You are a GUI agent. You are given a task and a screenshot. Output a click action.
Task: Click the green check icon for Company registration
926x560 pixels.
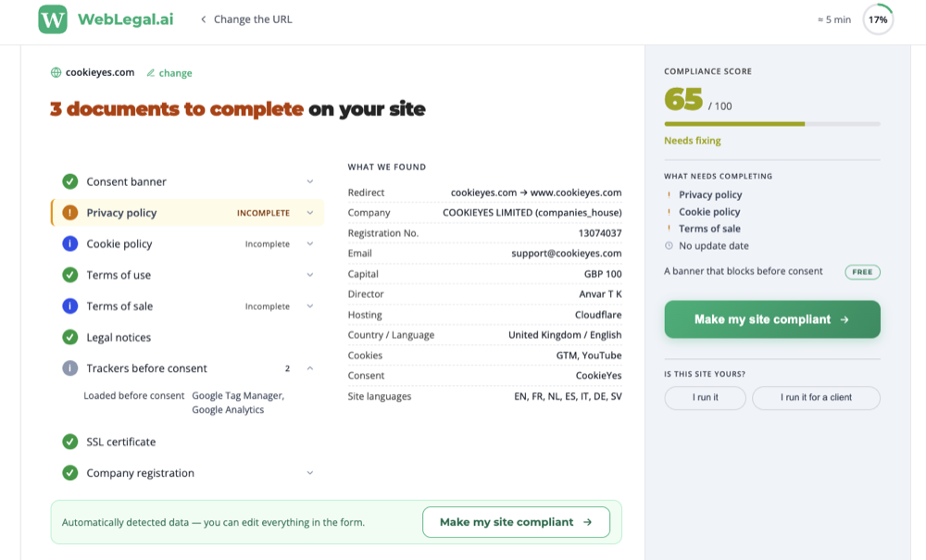[x=70, y=473]
